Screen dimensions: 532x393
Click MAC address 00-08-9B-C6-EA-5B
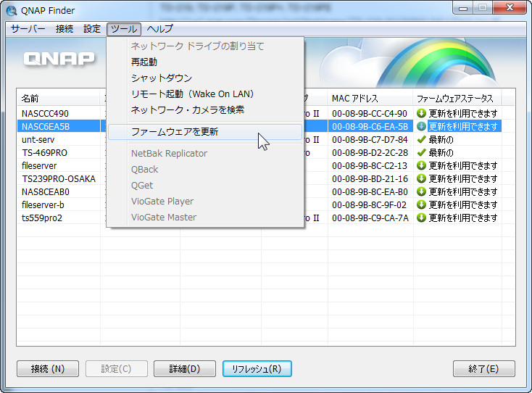(x=370, y=126)
